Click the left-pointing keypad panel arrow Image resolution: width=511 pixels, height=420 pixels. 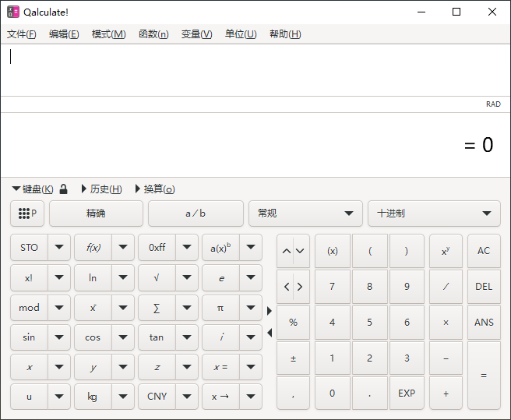270,333
